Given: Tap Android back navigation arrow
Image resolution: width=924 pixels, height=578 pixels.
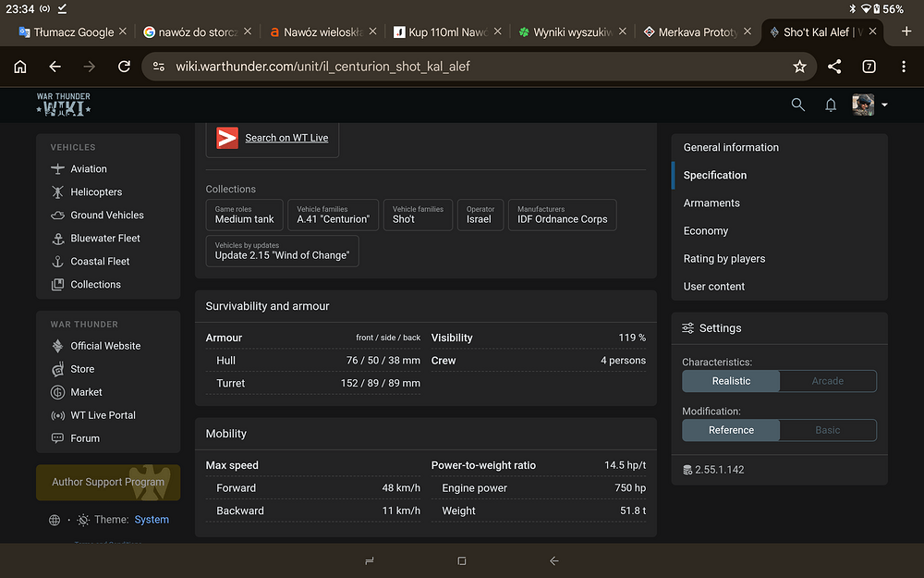Looking at the screenshot, I should (553, 561).
